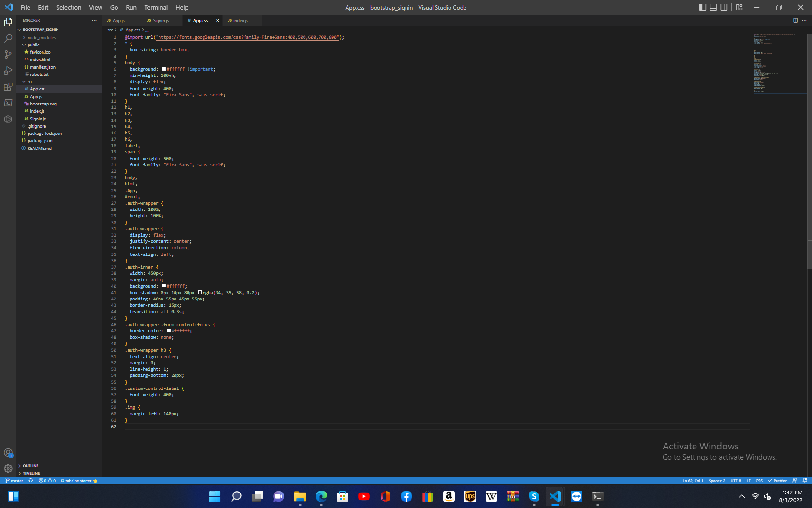The image size is (812, 508).
Task: Toggle the master branch indicator
Action: 14,481
